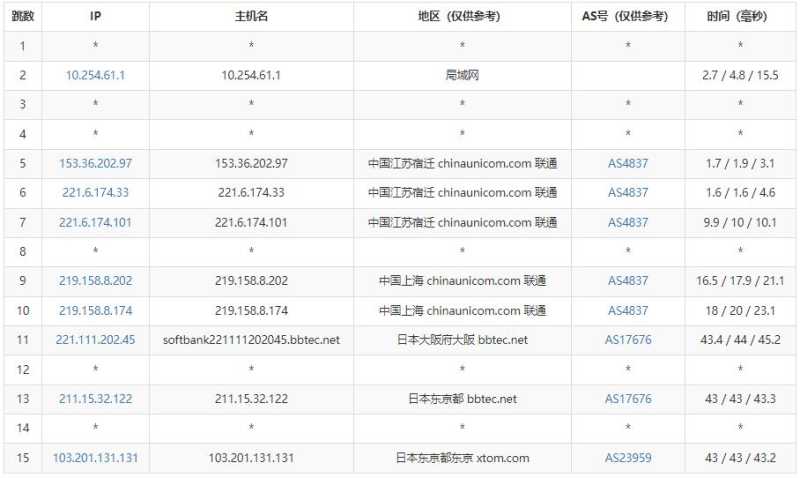Select region cell in hop 6 row

[462, 193]
